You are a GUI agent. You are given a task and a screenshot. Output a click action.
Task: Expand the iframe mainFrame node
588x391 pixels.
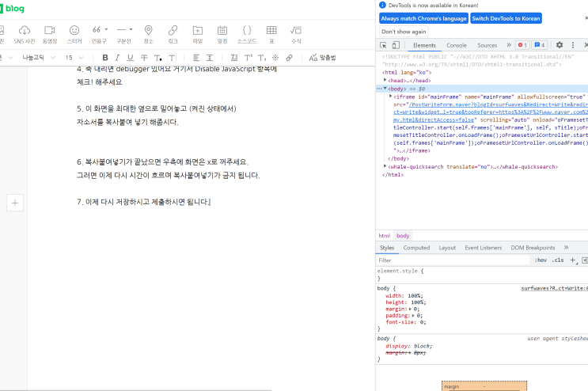coord(391,97)
